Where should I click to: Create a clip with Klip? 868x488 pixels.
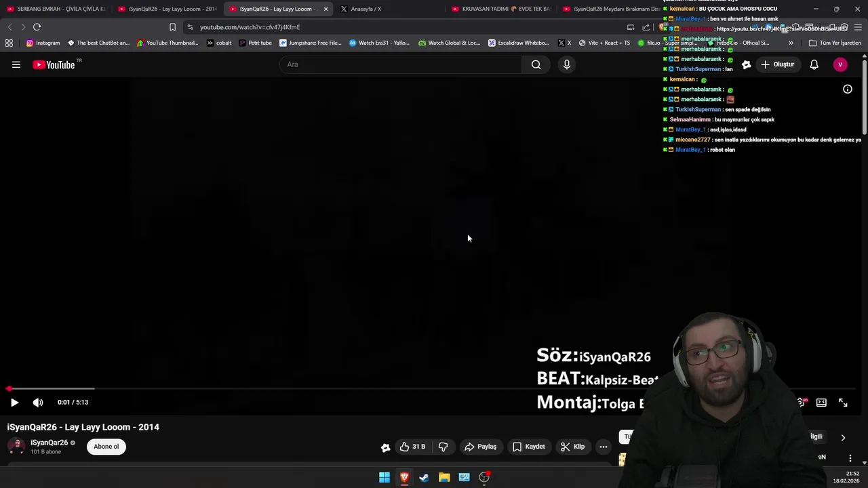click(573, 447)
